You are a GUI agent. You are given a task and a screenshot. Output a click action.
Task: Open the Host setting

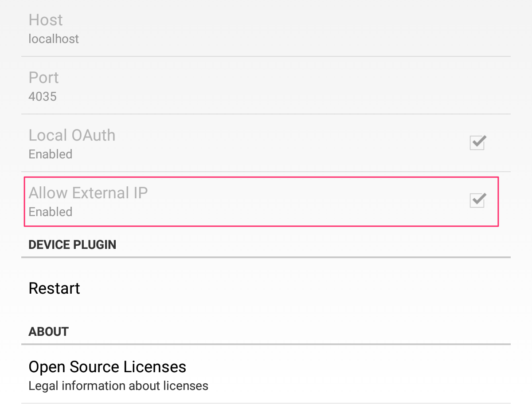click(46, 20)
